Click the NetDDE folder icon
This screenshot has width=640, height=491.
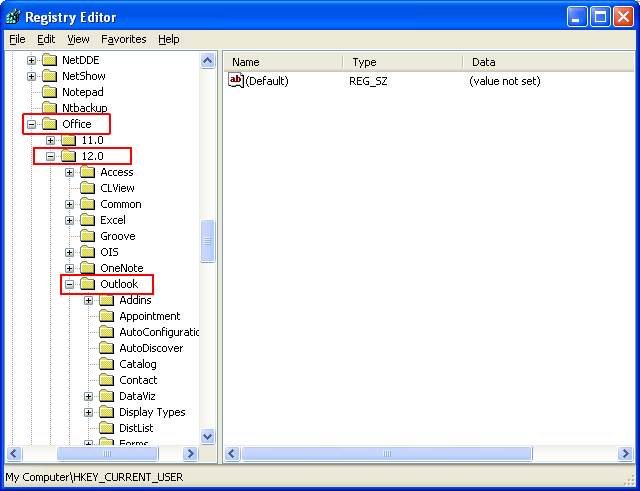49,60
